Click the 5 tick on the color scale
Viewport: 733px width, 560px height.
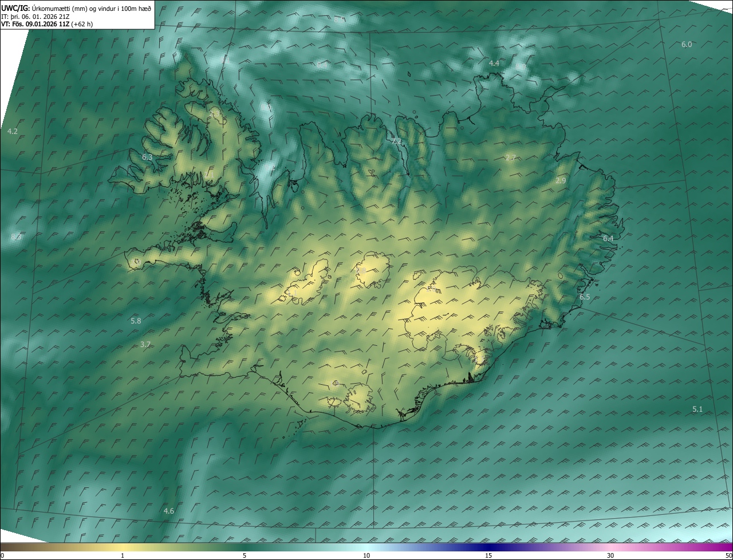click(x=245, y=555)
